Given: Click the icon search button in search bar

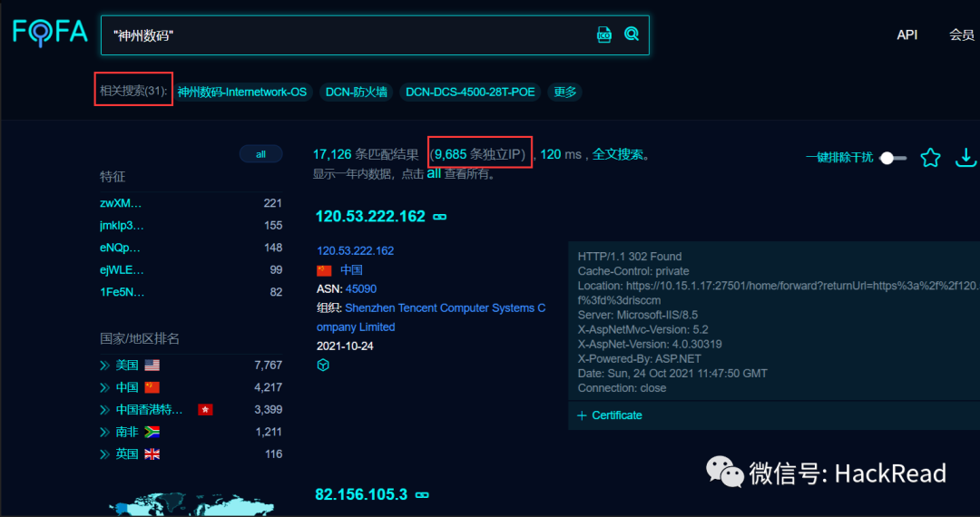Looking at the screenshot, I should click(x=603, y=34).
